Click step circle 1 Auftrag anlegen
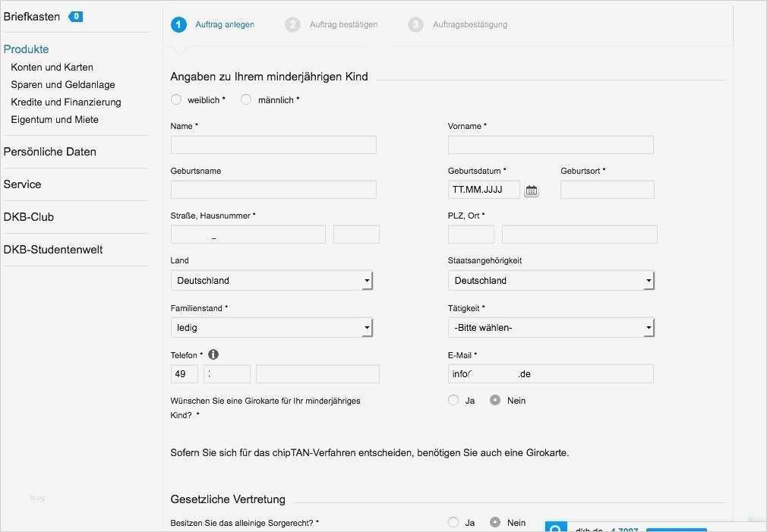Image resolution: width=767 pixels, height=532 pixels. point(178,24)
